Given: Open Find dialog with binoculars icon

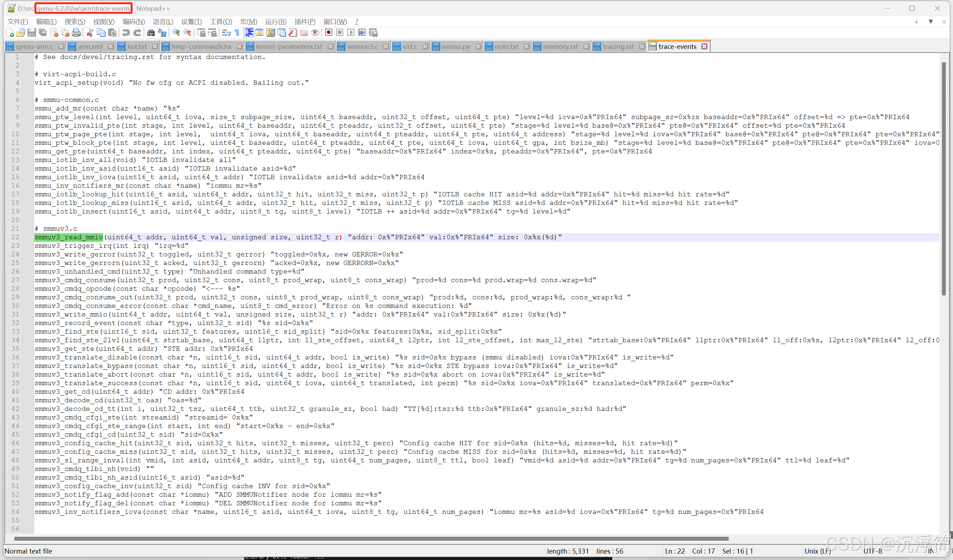Looking at the screenshot, I should click(x=151, y=33).
